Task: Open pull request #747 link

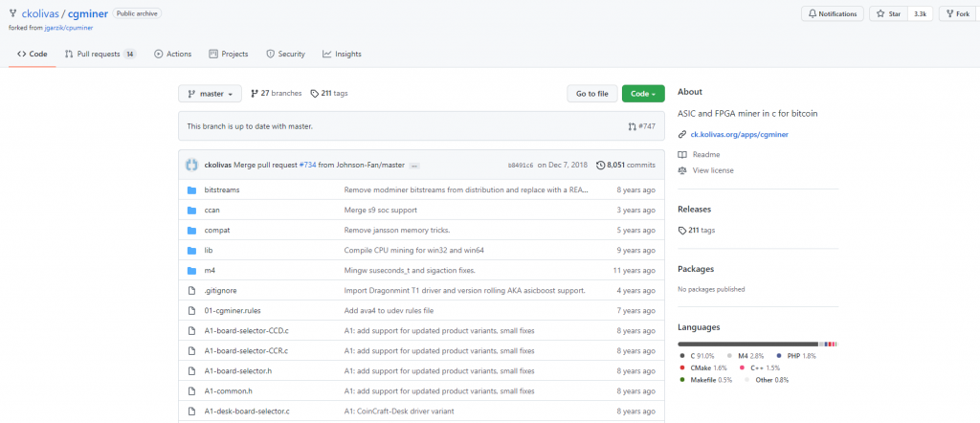Action: (642, 126)
